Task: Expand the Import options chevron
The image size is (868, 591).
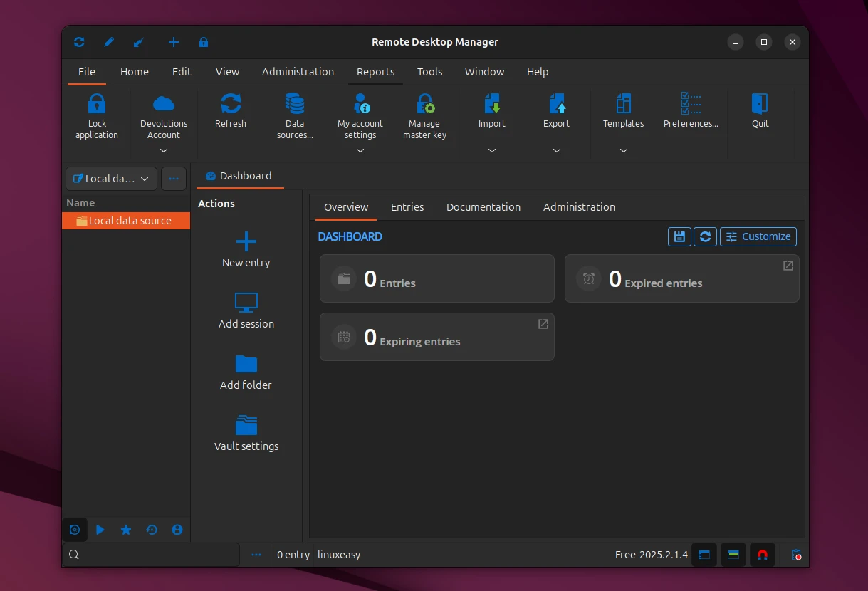Action: [x=492, y=150]
